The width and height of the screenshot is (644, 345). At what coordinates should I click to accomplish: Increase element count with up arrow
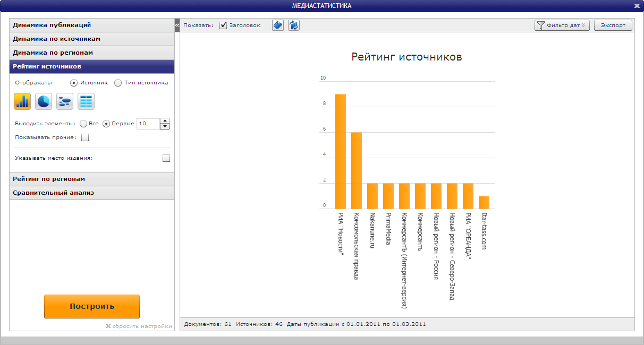165,121
